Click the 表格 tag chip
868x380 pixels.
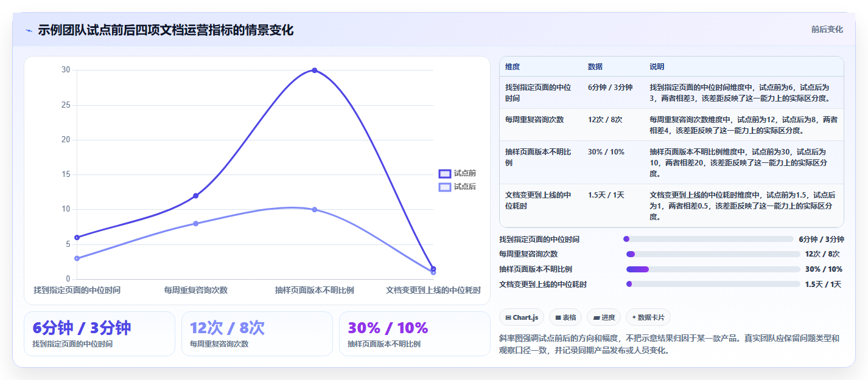coord(565,317)
